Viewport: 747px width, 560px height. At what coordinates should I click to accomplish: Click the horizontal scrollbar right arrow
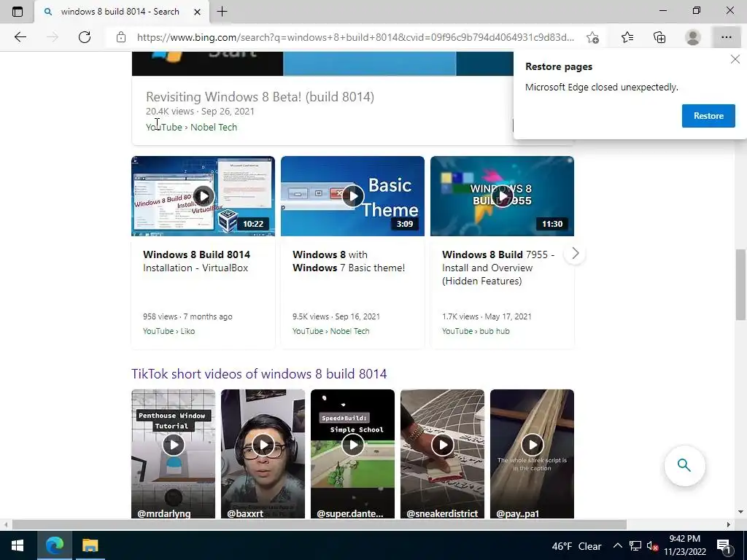[x=729, y=525]
